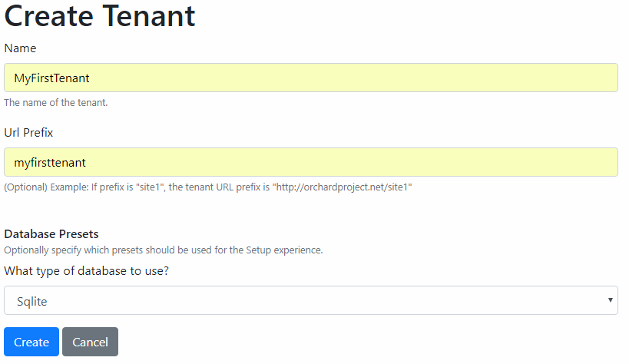The image size is (629, 364).
Task: Click the Url Prefix example hint text
Action: [208, 187]
